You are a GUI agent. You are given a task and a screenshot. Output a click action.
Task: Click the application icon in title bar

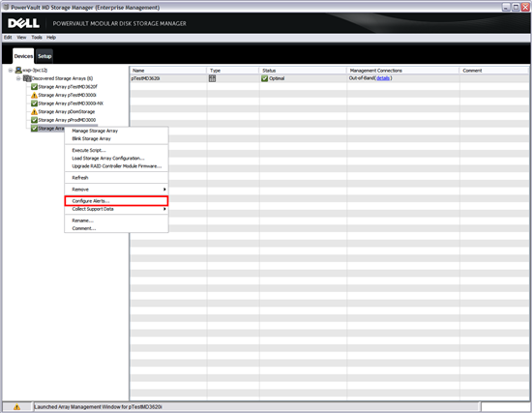[x=6, y=7]
